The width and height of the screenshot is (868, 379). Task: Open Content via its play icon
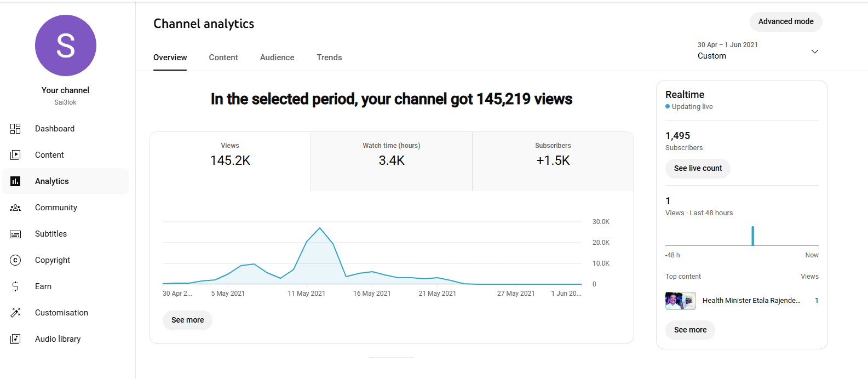click(x=15, y=155)
